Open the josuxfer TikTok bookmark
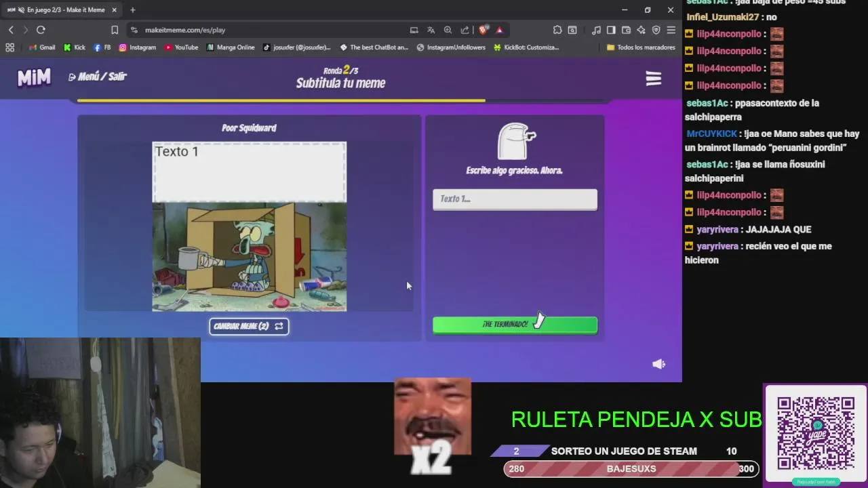 pyautogui.click(x=296, y=47)
